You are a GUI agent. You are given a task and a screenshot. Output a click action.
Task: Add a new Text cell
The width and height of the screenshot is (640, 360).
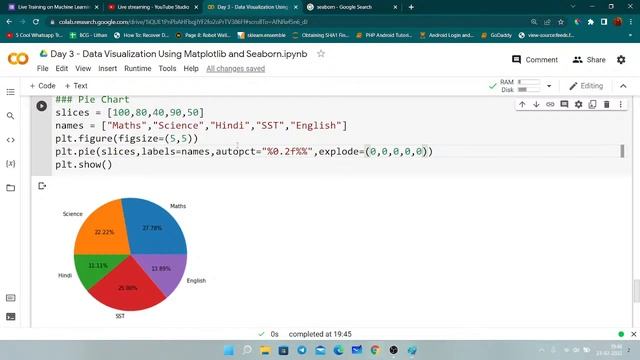tap(76, 86)
